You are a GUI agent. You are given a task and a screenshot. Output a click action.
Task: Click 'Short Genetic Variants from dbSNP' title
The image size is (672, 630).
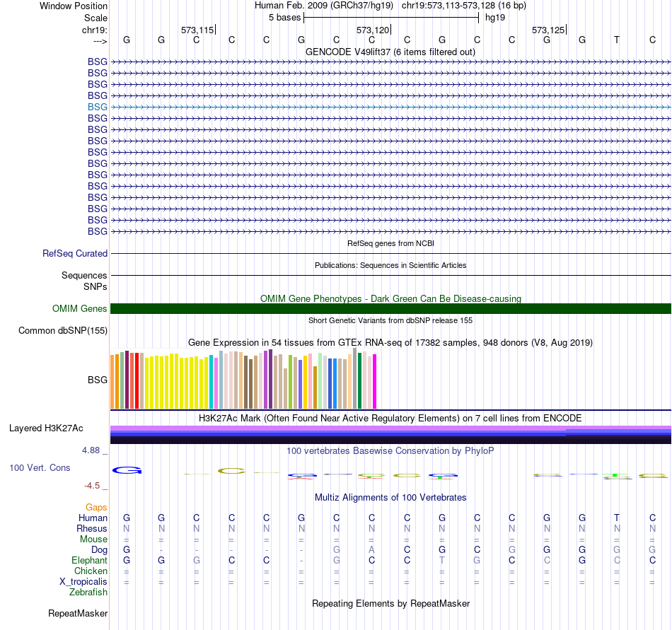tap(390, 320)
